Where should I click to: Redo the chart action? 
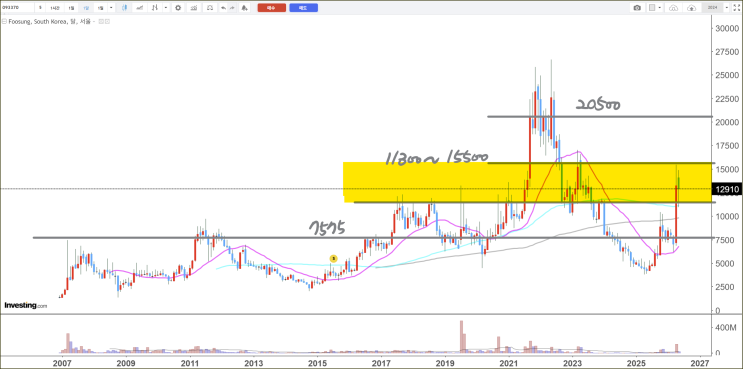tap(232, 8)
